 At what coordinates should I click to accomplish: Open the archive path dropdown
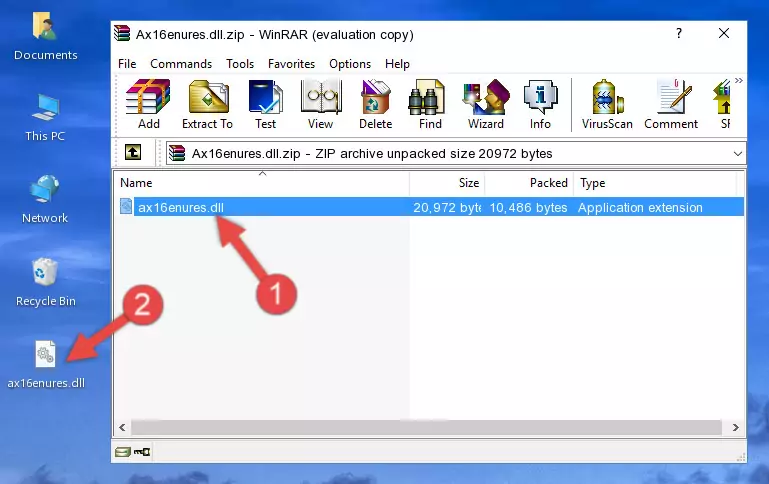point(738,154)
